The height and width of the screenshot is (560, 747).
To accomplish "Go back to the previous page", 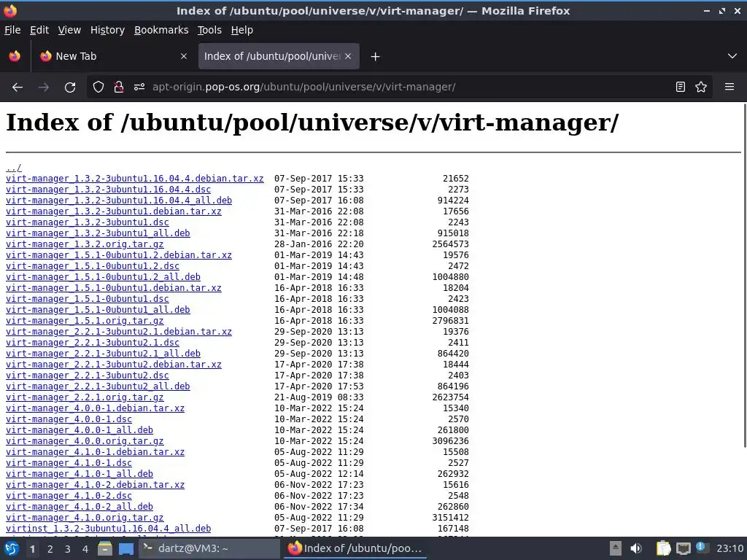I will tap(18, 87).
